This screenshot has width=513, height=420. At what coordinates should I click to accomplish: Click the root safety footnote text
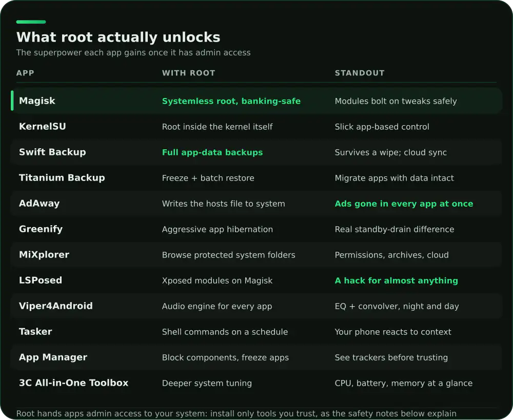[236, 413]
